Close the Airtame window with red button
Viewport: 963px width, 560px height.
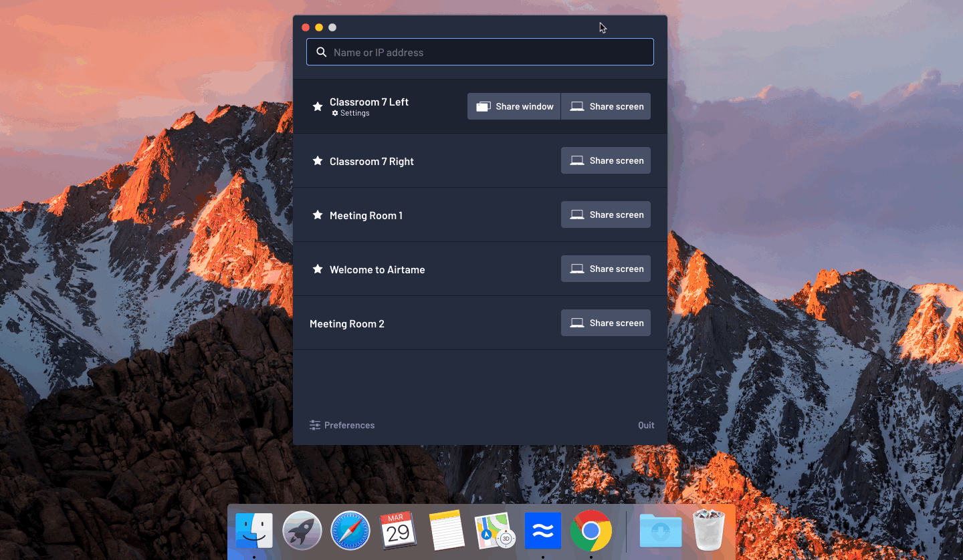pyautogui.click(x=306, y=27)
